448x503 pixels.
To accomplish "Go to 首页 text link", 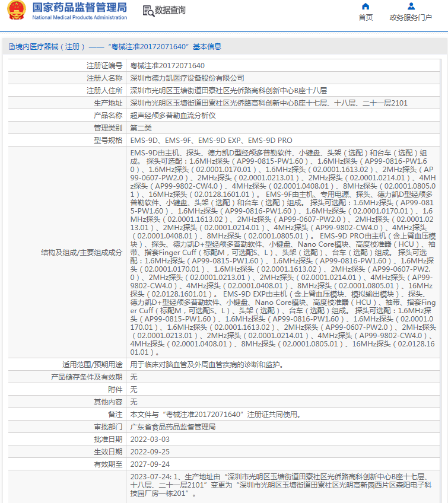I will click(366, 18).
